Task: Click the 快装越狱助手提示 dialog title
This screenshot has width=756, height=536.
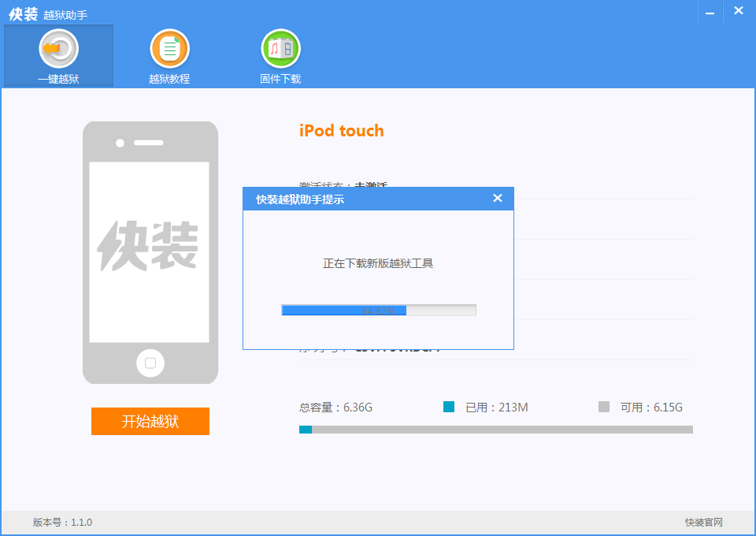Action: (300, 199)
